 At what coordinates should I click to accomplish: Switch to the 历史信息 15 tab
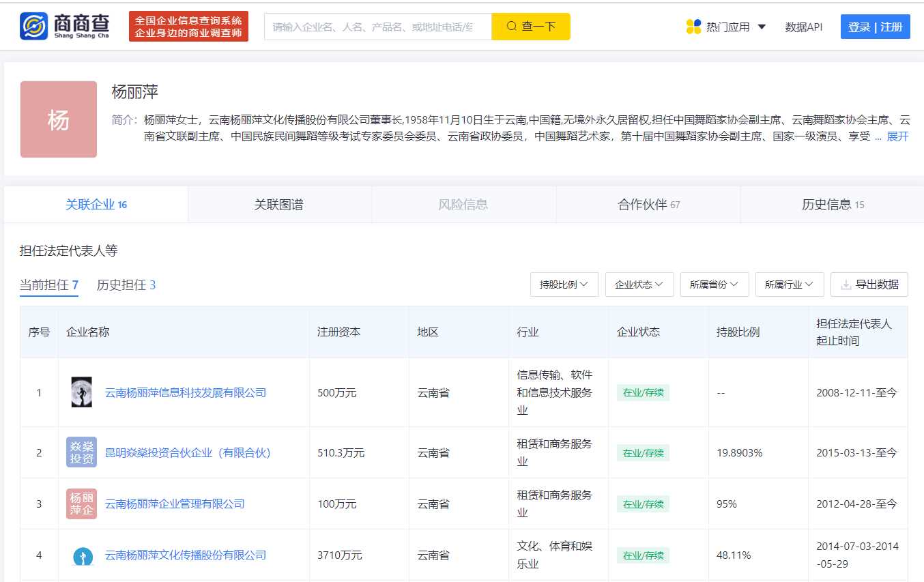point(833,205)
